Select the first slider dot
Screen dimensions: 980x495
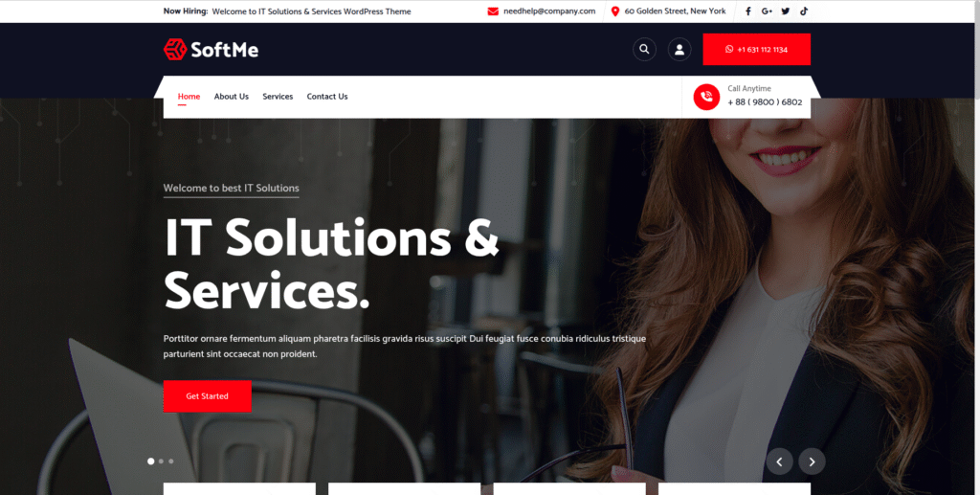tap(150, 461)
